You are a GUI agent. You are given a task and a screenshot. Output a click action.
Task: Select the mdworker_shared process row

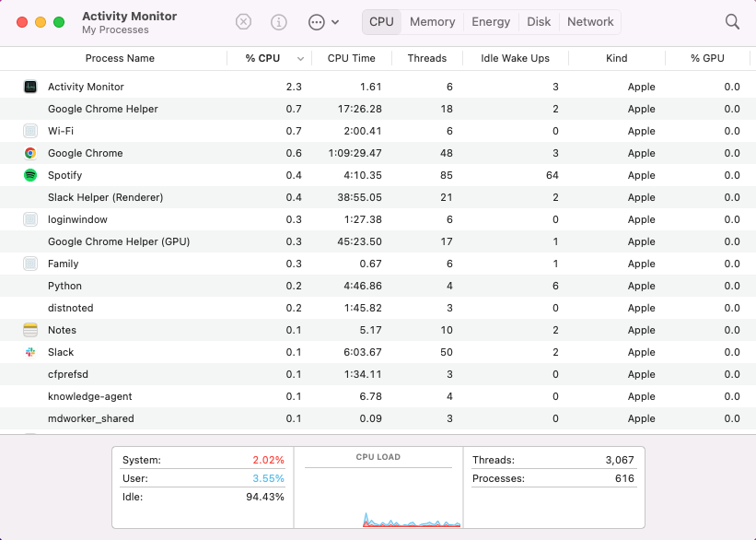click(x=378, y=418)
